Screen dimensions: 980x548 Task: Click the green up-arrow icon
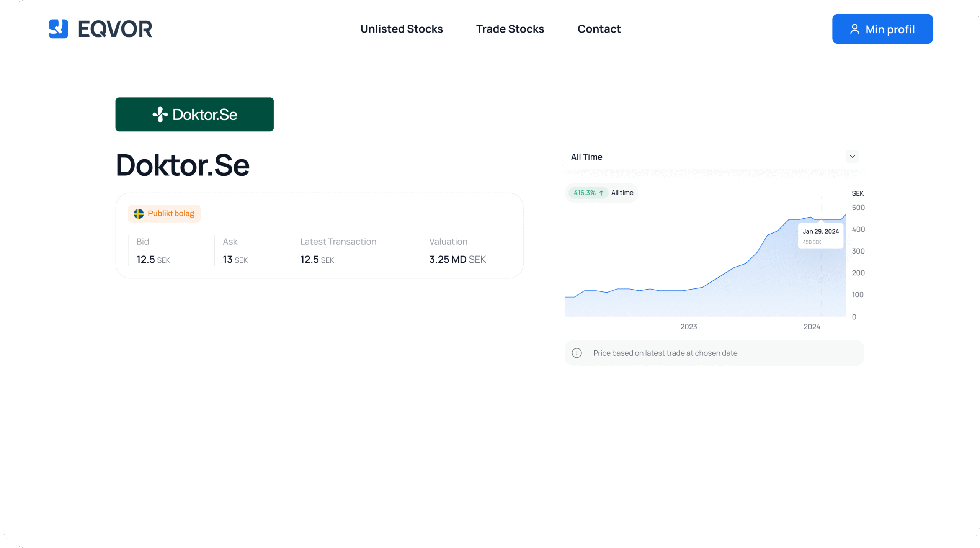(601, 193)
